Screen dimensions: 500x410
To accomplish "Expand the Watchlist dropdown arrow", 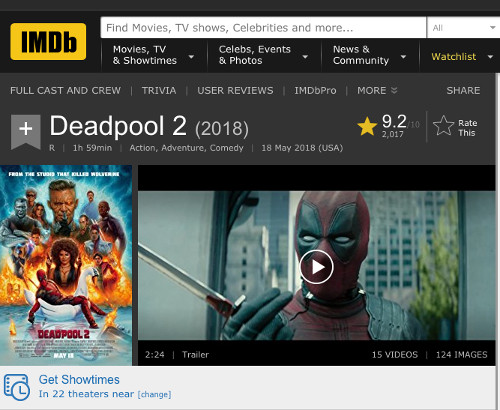I will (x=490, y=57).
